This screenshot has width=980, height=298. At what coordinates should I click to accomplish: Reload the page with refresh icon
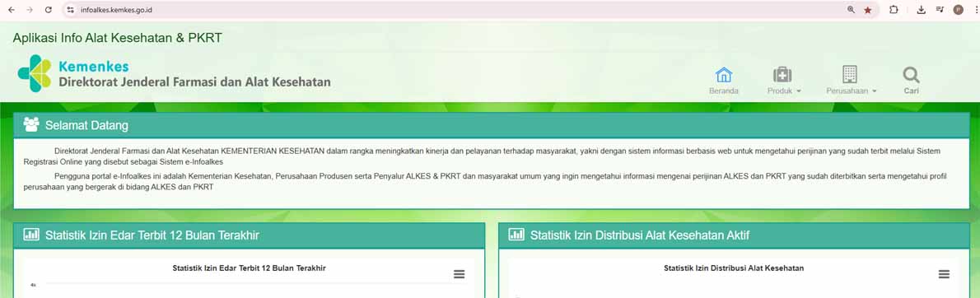click(x=48, y=10)
